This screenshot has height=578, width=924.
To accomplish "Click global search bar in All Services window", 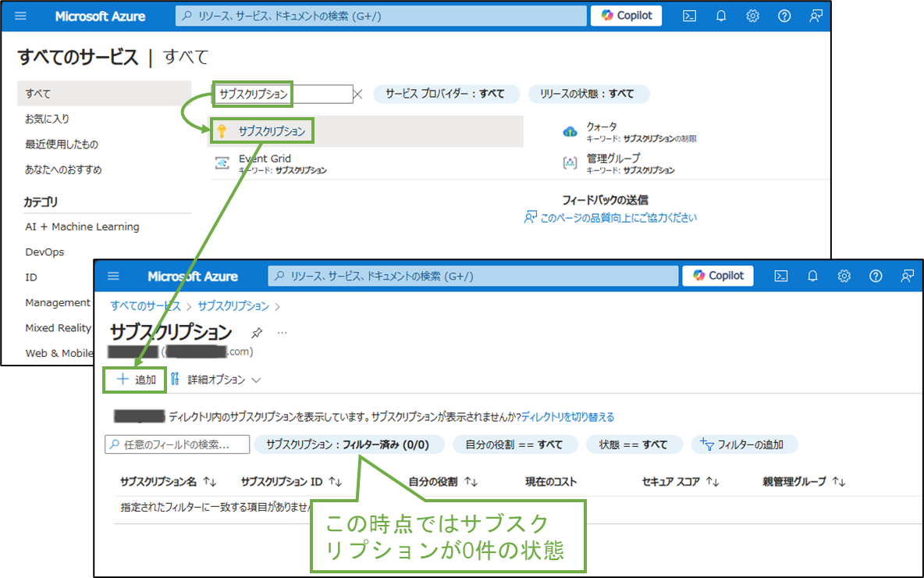I will point(381,16).
